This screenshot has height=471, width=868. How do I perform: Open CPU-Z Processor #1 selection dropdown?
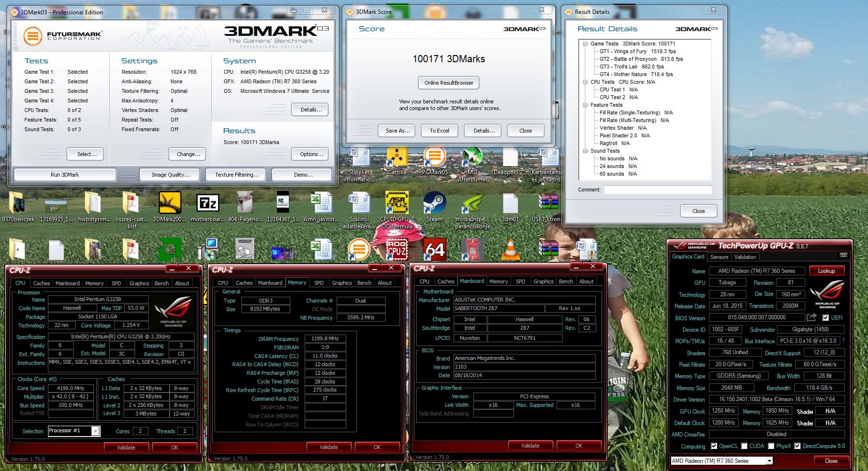pos(95,431)
